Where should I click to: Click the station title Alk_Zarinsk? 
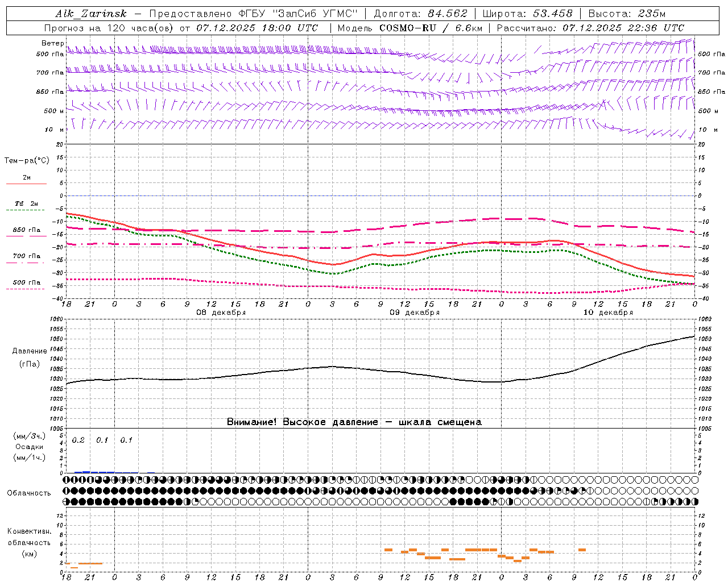click(90, 14)
